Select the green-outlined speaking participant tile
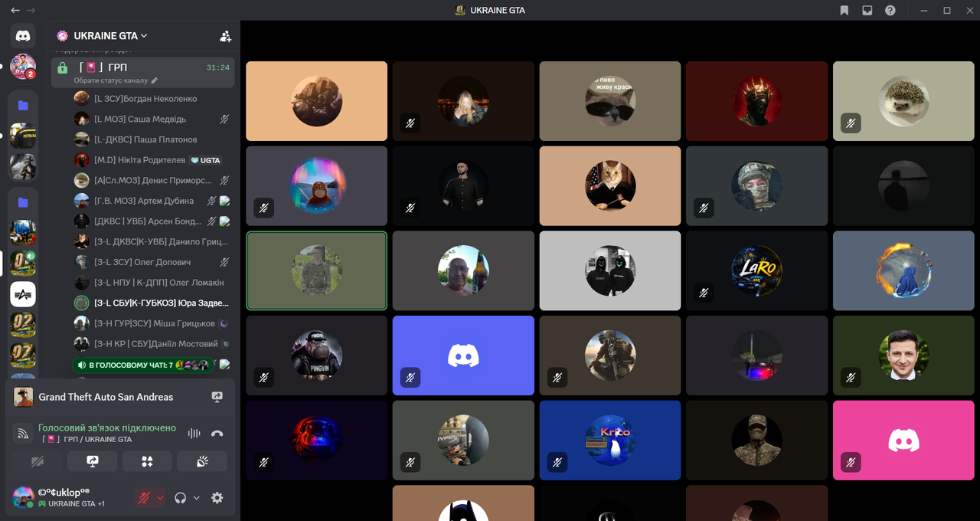 pyautogui.click(x=316, y=270)
